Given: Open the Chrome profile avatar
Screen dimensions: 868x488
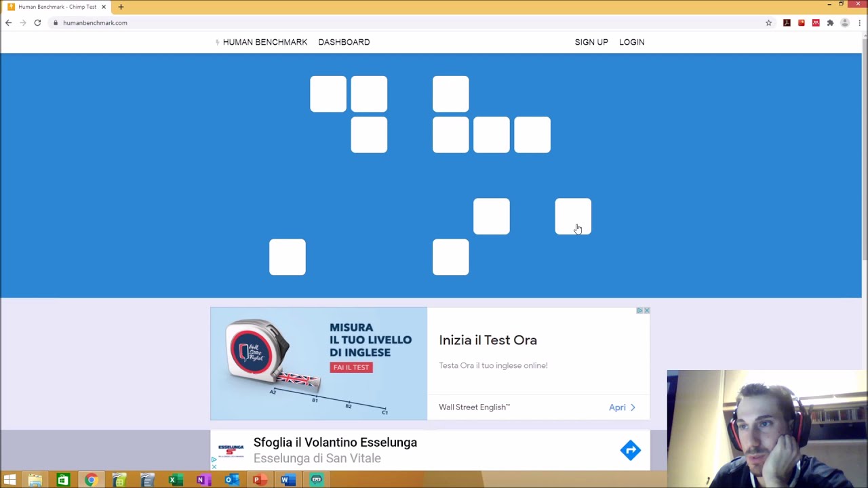Looking at the screenshot, I should click(845, 22).
